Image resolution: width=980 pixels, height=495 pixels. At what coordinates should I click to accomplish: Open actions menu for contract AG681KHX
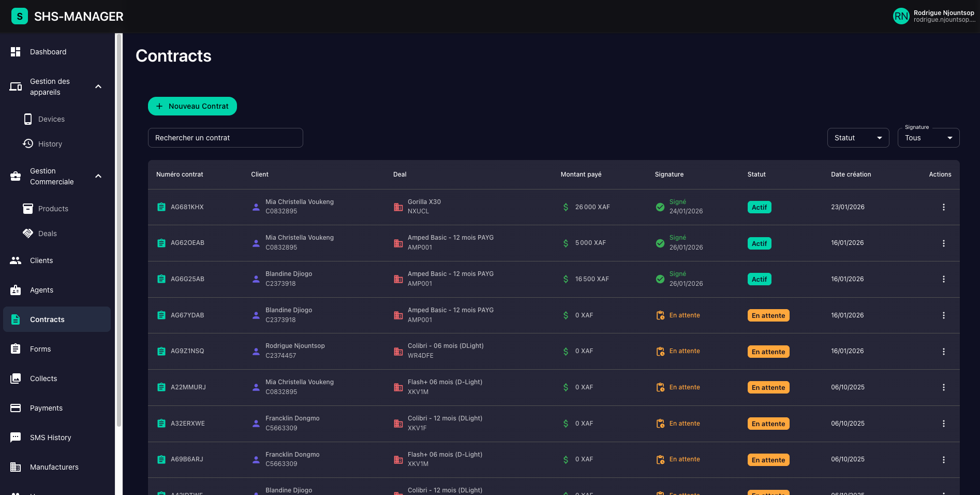[943, 207]
